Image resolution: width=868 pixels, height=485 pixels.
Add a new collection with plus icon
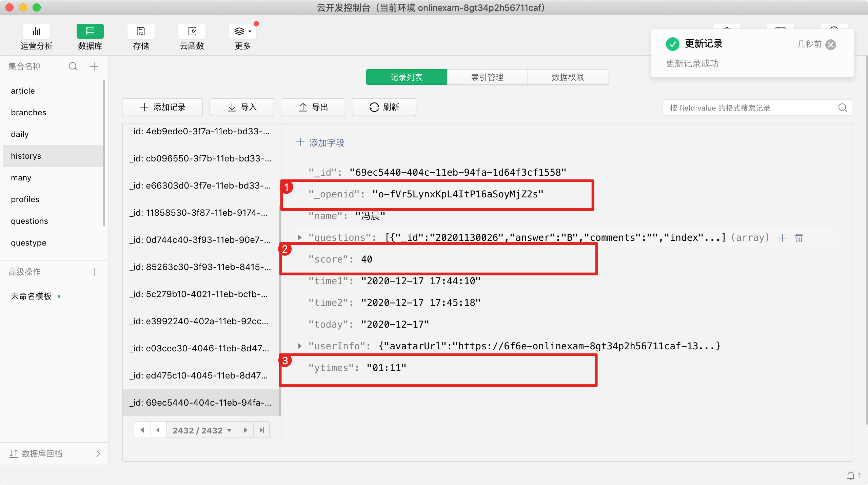94,66
